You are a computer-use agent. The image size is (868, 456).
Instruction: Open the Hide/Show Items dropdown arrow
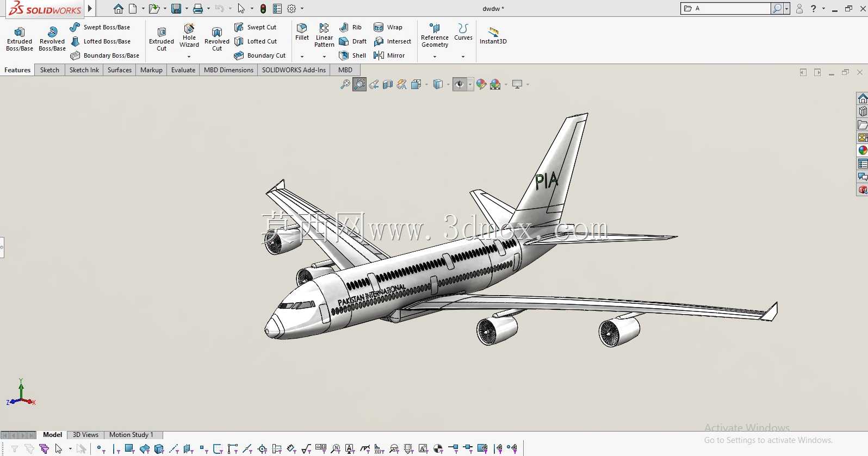click(470, 84)
